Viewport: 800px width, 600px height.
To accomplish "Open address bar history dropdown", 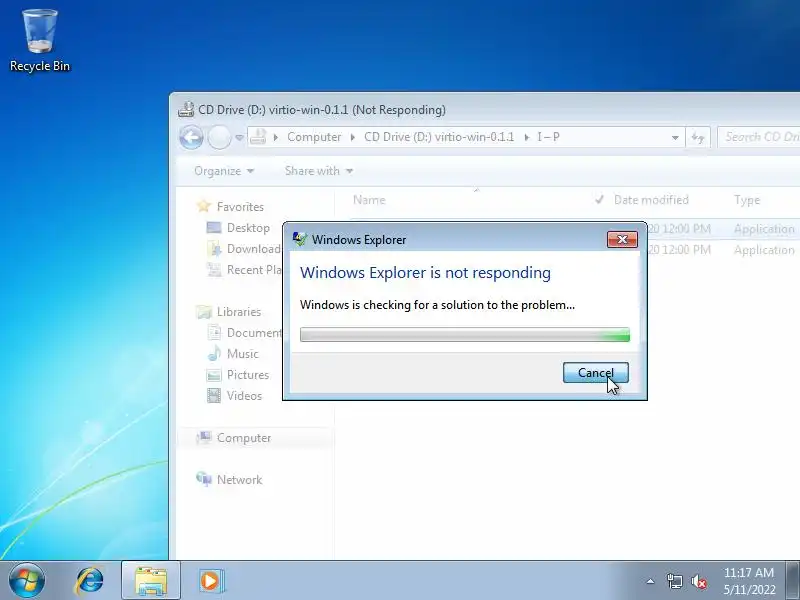I will point(675,137).
